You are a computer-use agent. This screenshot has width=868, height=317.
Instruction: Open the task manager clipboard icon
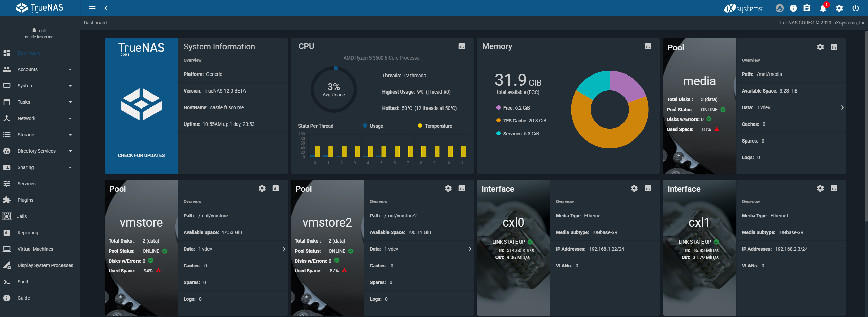click(807, 8)
